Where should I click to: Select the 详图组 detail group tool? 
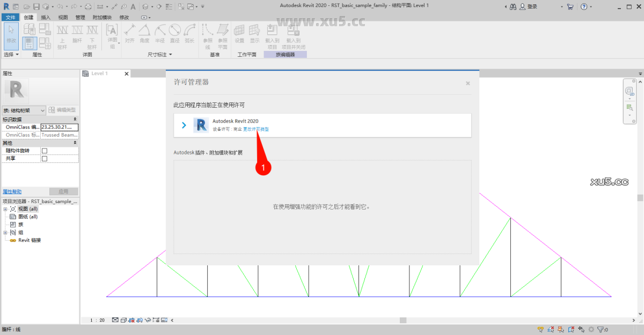pos(112,35)
